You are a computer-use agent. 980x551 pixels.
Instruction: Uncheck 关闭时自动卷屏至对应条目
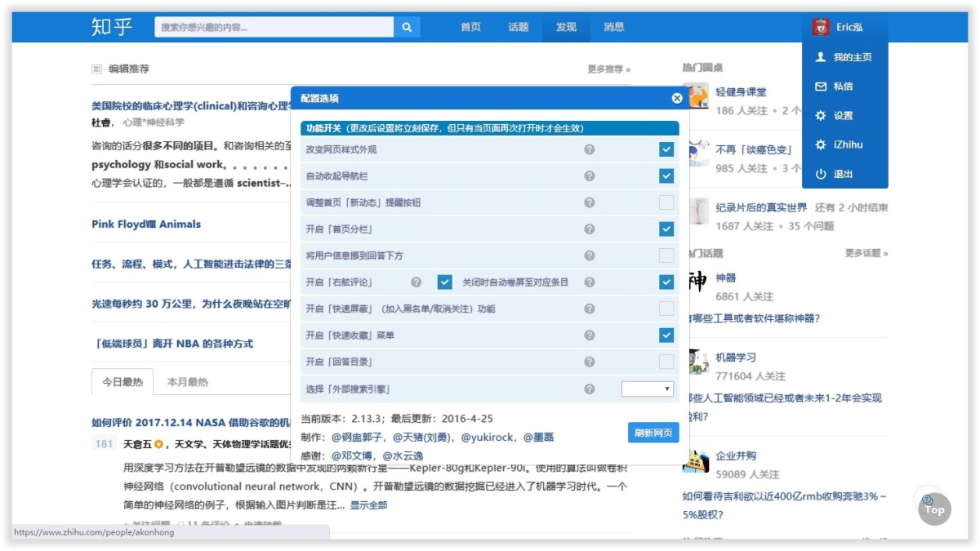[445, 282]
